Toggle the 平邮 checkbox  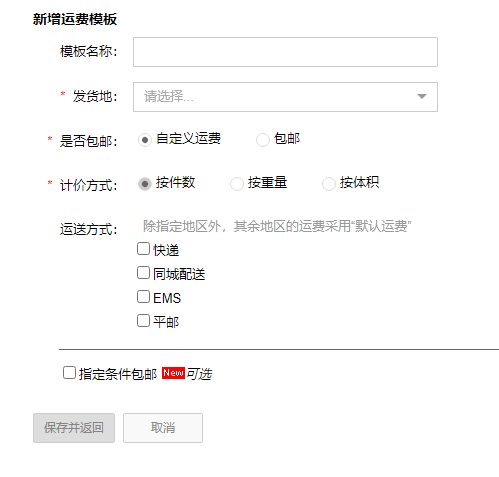click(x=143, y=321)
